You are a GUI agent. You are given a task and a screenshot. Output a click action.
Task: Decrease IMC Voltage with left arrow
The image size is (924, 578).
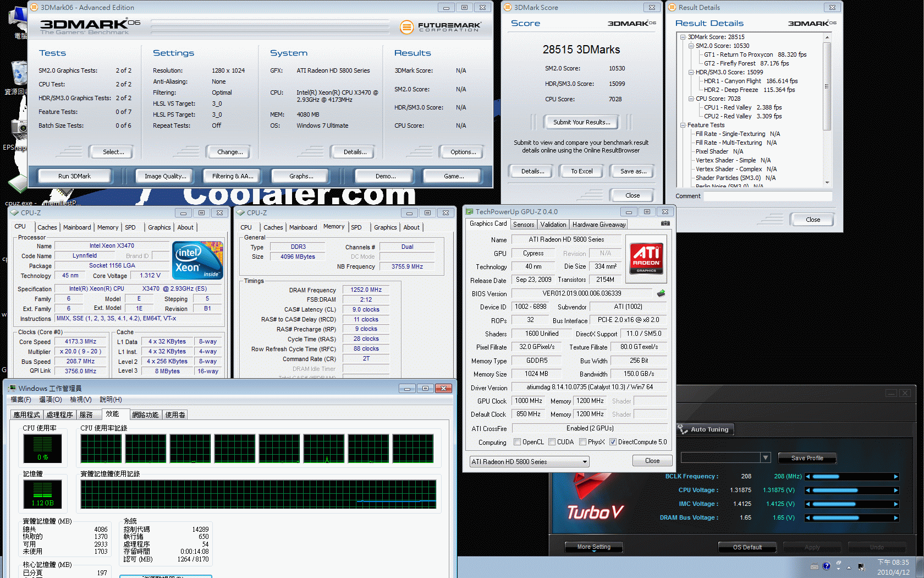(807, 504)
